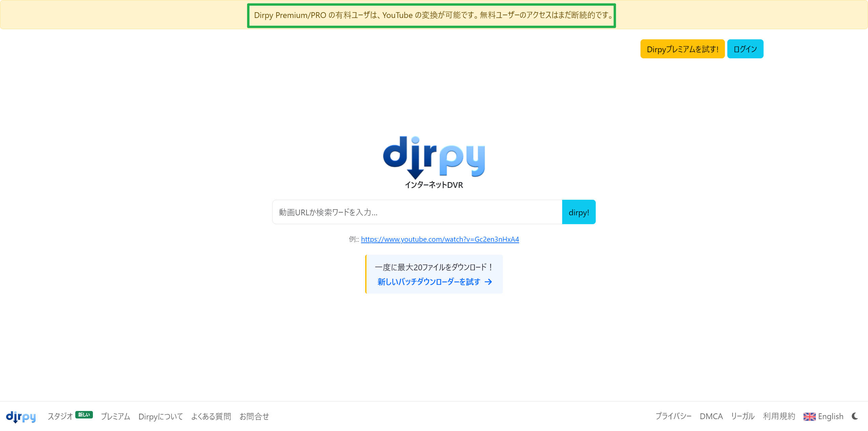Image resolution: width=868 pixels, height=431 pixels.
Task: Go to プレミアム in the footer
Action: [115, 416]
